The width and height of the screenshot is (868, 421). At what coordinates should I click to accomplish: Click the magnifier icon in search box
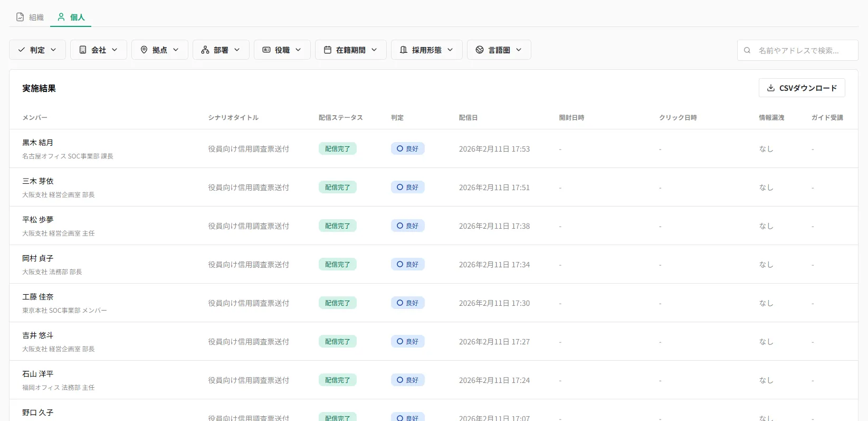tap(747, 50)
